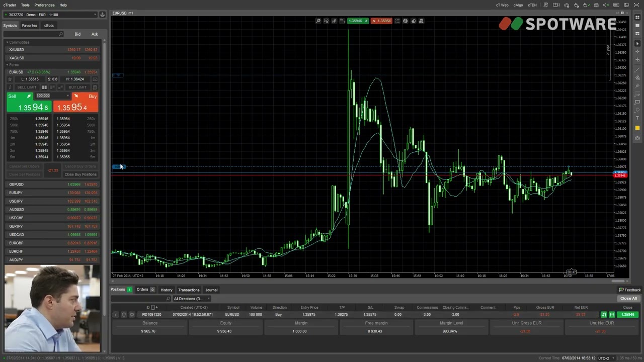Focus the positions search field

pos(141,299)
